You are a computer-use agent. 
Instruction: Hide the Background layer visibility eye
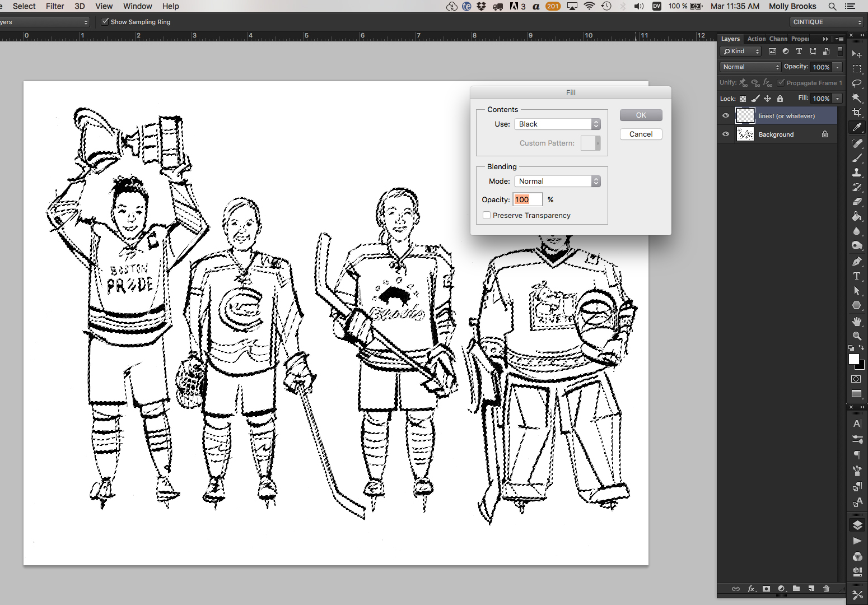[726, 134]
